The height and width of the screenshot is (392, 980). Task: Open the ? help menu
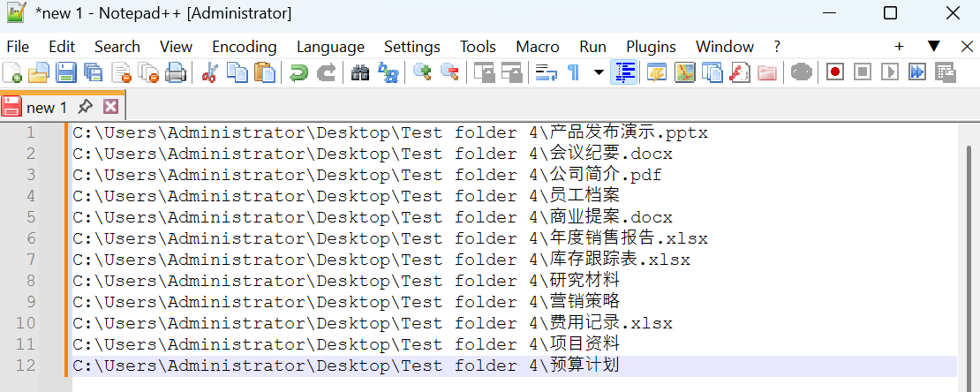tap(777, 47)
